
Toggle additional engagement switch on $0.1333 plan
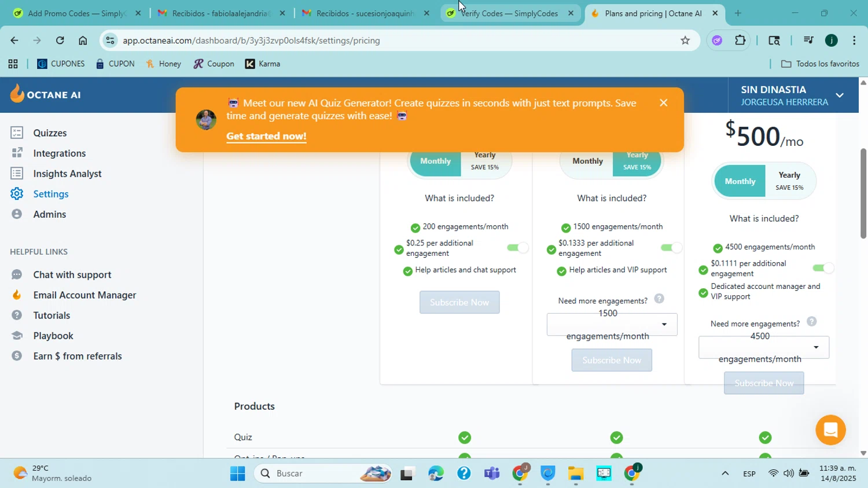pyautogui.click(x=671, y=248)
